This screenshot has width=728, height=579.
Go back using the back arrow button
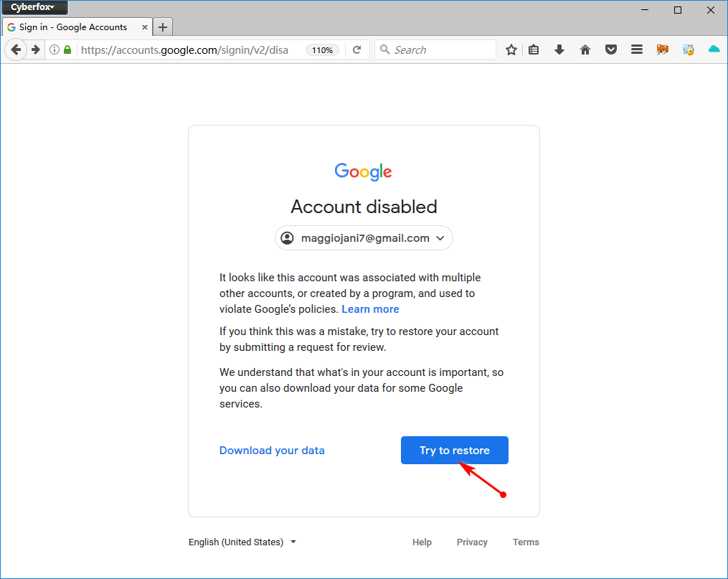point(16,50)
